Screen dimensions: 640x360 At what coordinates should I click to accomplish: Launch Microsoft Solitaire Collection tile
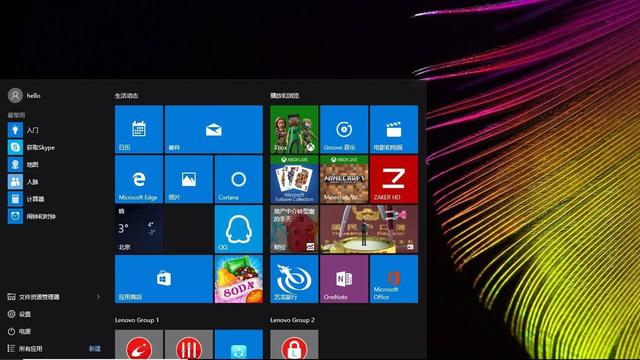tap(294, 179)
